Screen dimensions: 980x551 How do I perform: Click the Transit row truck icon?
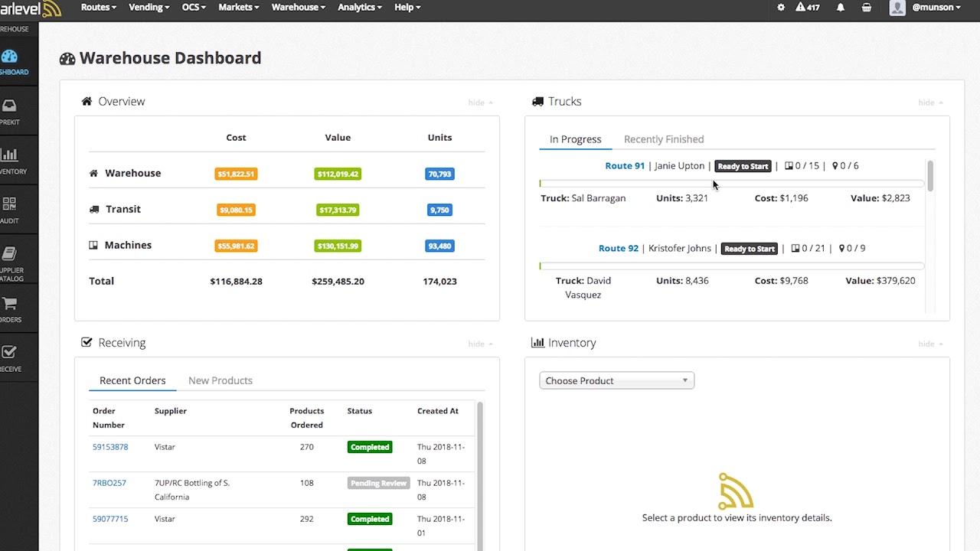[x=93, y=209]
